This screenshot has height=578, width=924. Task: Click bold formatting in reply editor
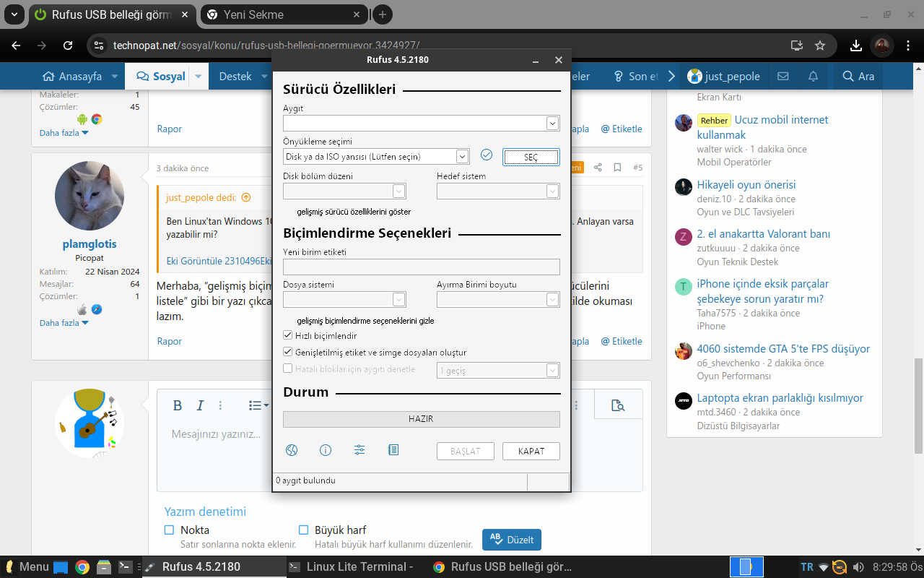click(178, 405)
